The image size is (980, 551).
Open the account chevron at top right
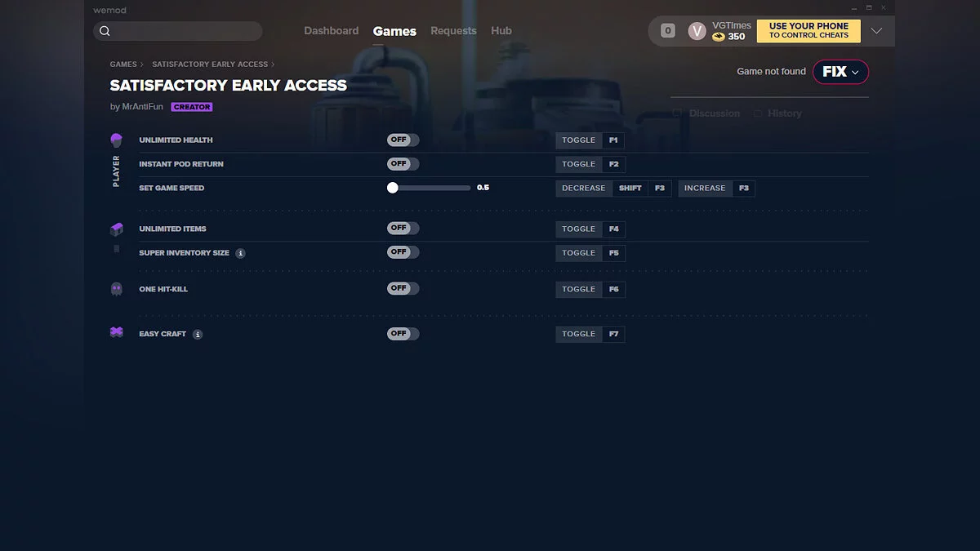876,30
